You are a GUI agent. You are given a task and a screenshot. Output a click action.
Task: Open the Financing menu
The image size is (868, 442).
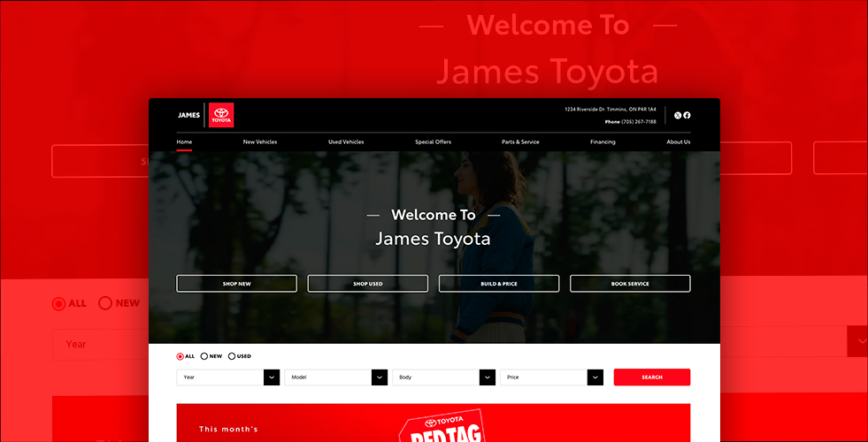(x=603, y=142)
